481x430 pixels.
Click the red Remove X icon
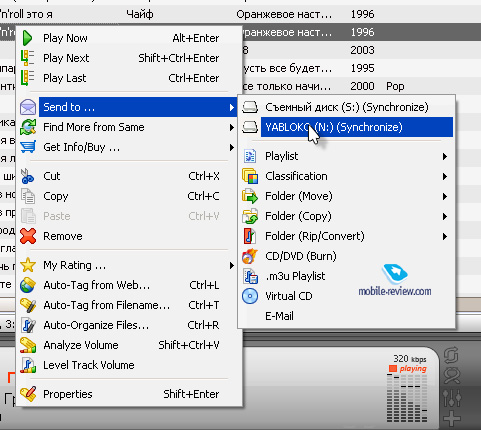tap(28, 236)
